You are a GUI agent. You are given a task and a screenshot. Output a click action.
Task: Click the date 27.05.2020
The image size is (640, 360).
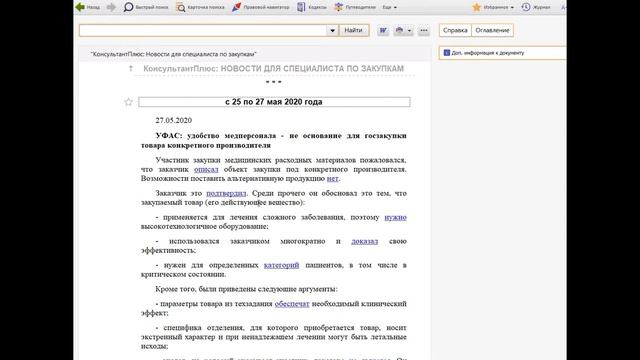[x=173, y=120]
